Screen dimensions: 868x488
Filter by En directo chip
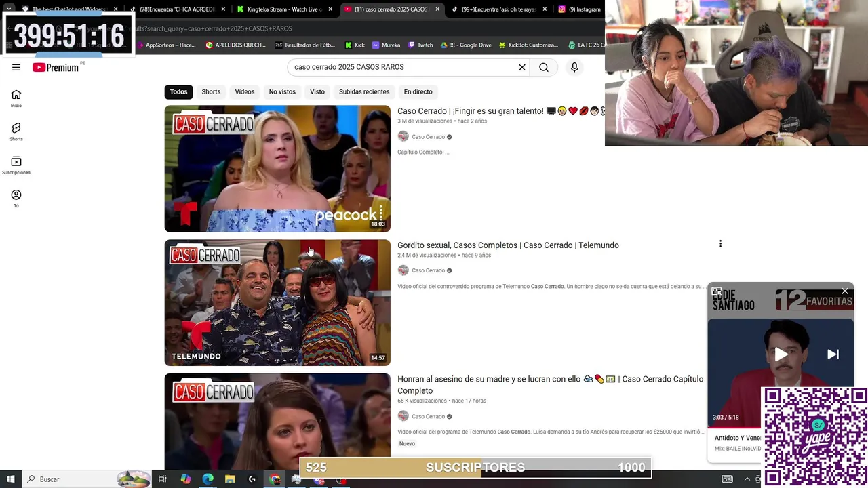pos(418,91)
